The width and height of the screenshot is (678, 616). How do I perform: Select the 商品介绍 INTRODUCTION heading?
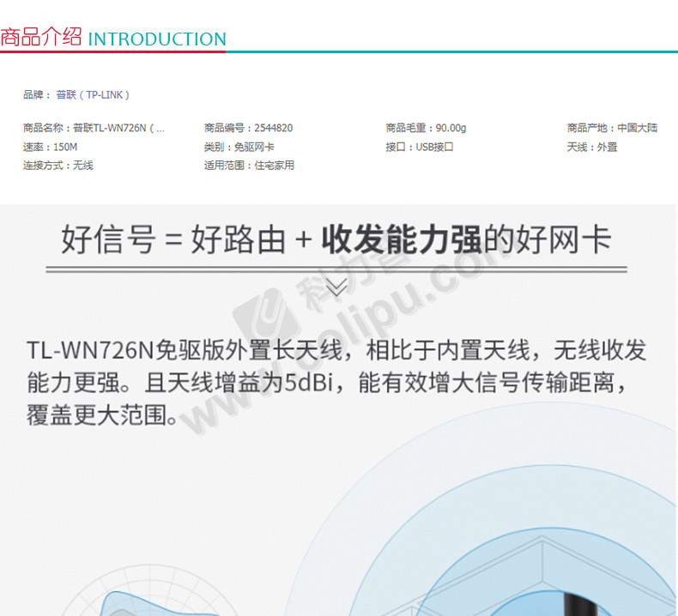pyautogui.click(x=112, y=37)
